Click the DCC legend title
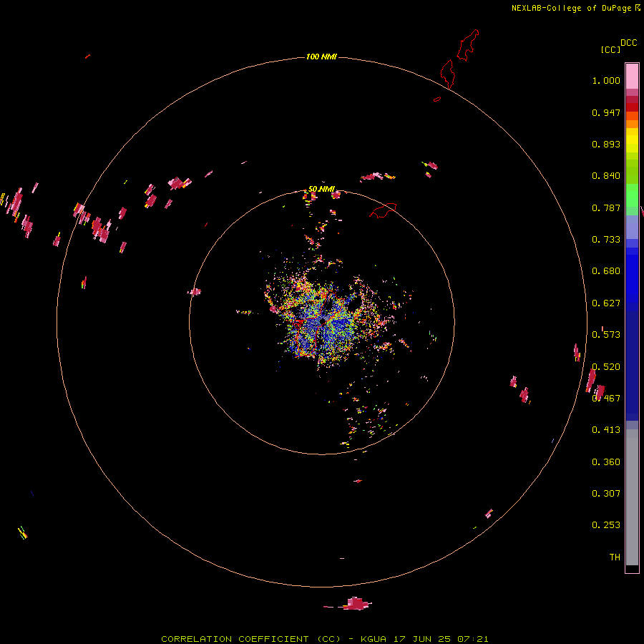The width and height of the screenshot is (644, 644). 628,43
